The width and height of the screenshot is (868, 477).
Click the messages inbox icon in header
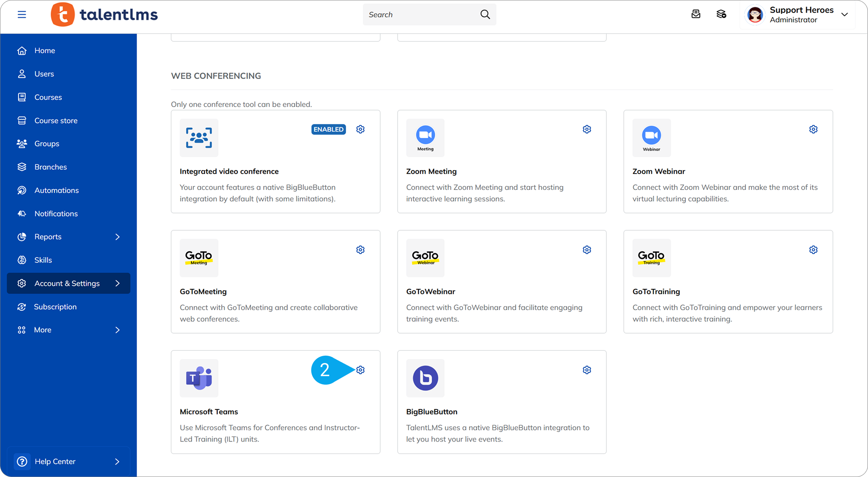696,14
